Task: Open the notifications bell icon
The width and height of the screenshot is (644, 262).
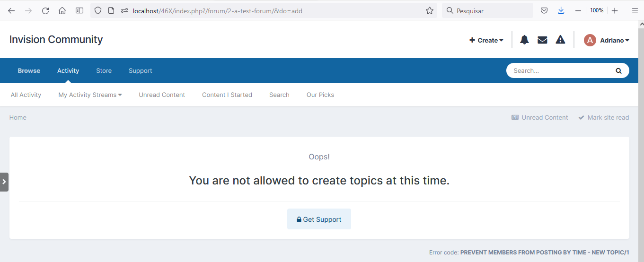Action: tap(524, 40)
